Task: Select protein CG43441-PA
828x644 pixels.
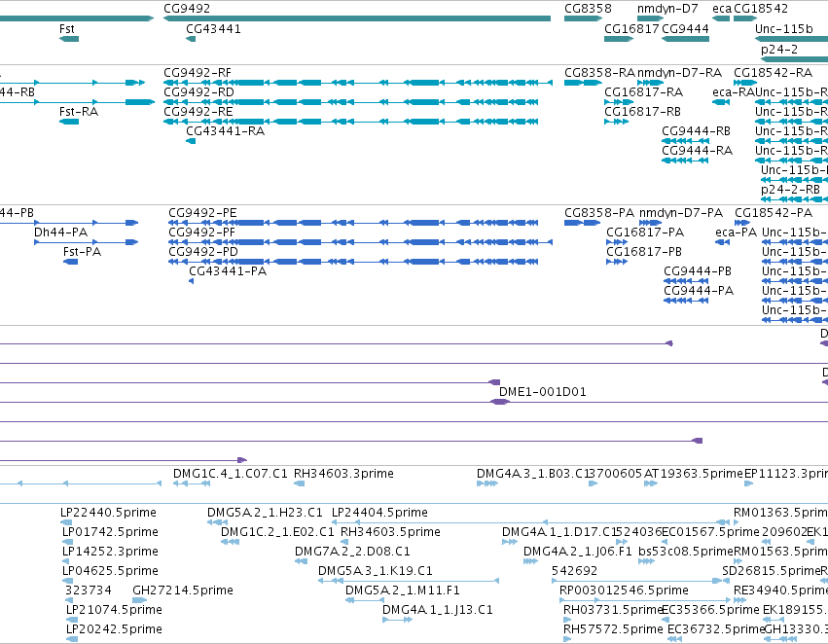Action: click(228, 271)
